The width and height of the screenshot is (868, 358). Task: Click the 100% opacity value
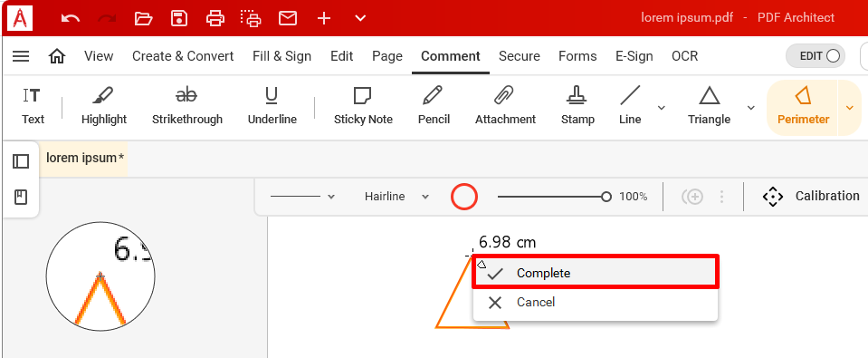point(633,196)
